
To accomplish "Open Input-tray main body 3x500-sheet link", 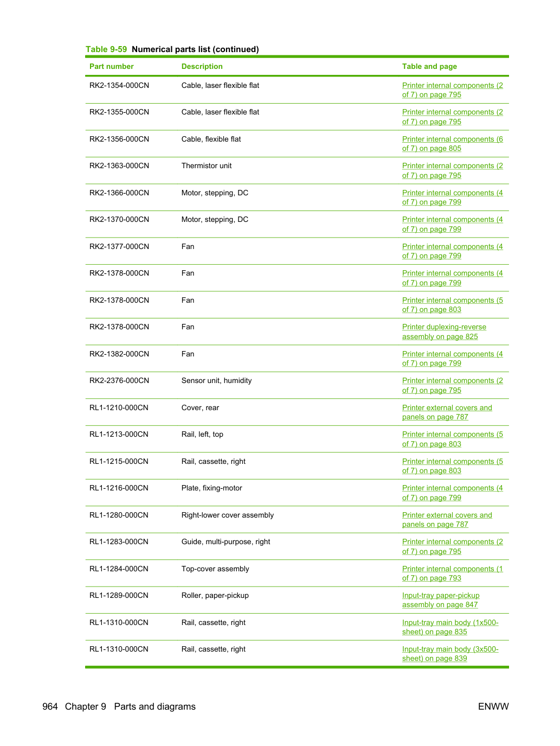I will pos(450,654).
